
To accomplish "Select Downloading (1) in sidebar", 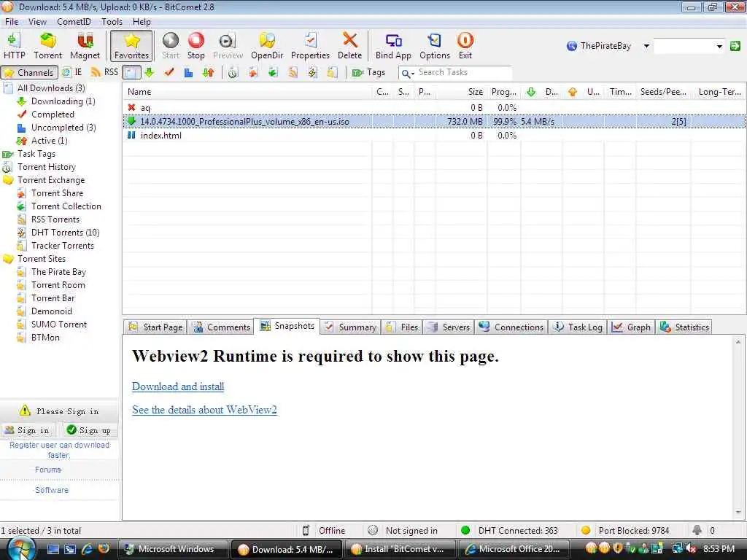I will 63,101.
